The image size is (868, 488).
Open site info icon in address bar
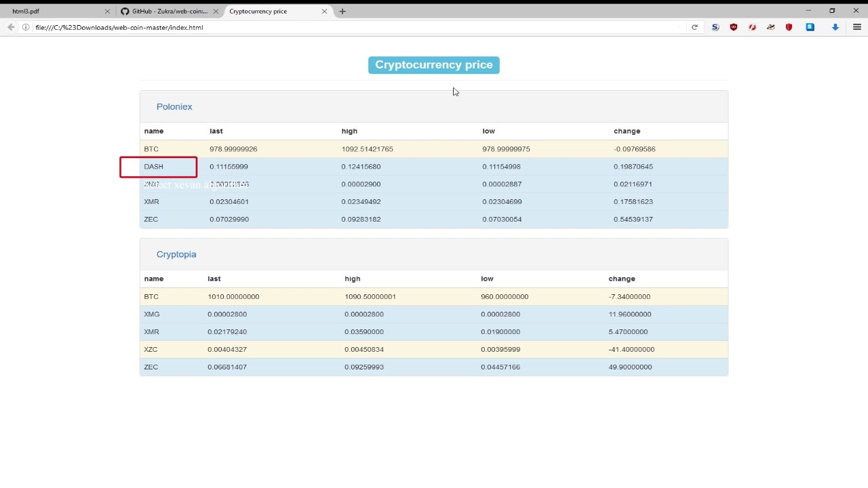(26, 27)
